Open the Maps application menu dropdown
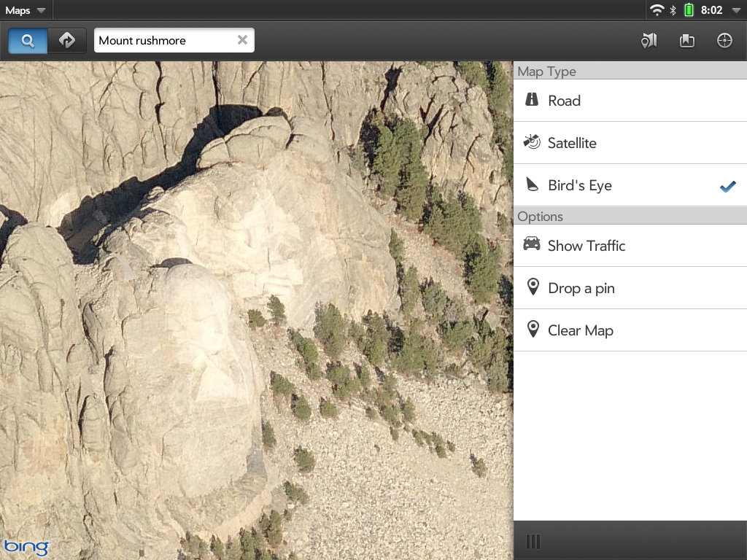Screen dimensions: 747x560 [x=26, y=10]
